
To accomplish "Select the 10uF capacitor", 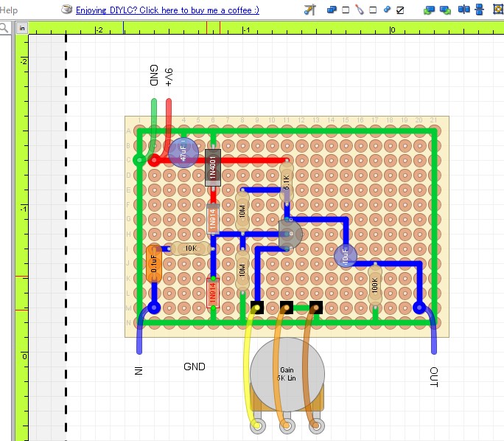I will coord(346,256).
